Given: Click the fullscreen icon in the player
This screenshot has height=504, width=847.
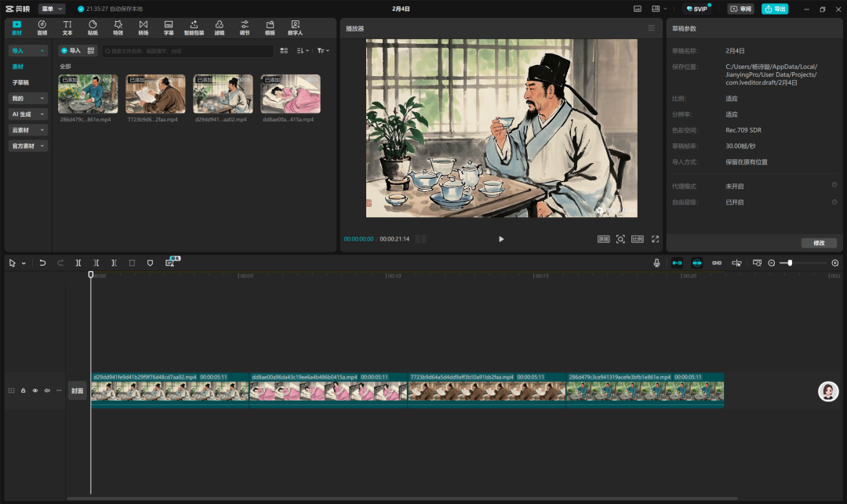Looking at the screenshot, I should pos(655,239).
